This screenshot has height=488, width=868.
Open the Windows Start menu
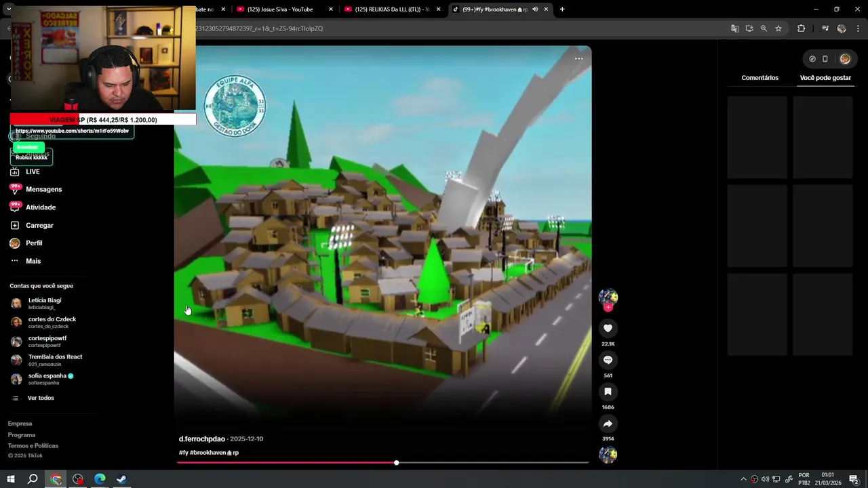[11, 479]
